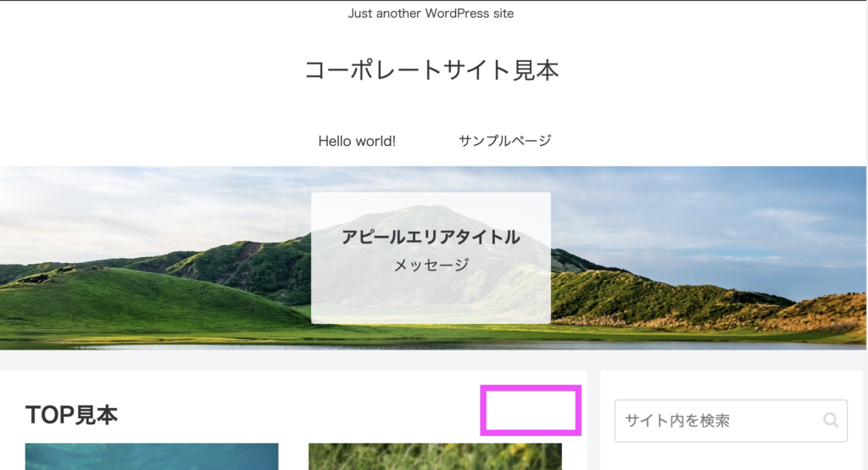Image resolution: width=868 pixels, height=470 pixels.
Task: Click the アピールエリアタイトル heading
Action: 431,238
